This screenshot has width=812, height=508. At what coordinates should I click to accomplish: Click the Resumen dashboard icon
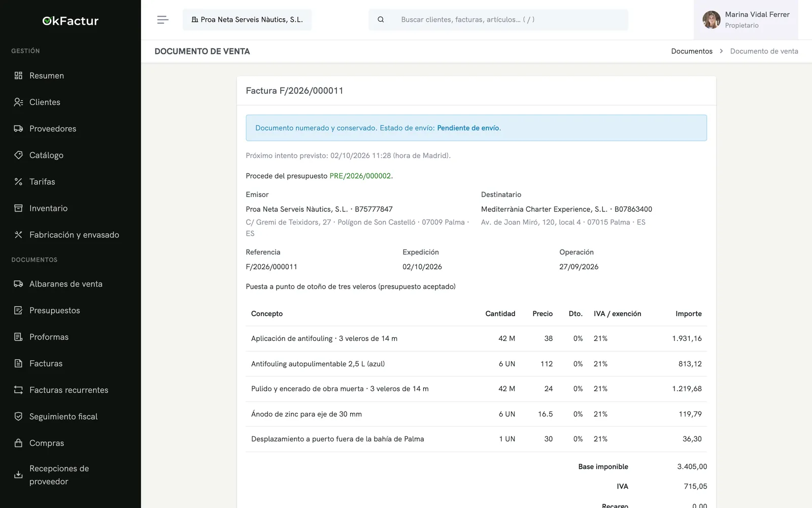18,76
